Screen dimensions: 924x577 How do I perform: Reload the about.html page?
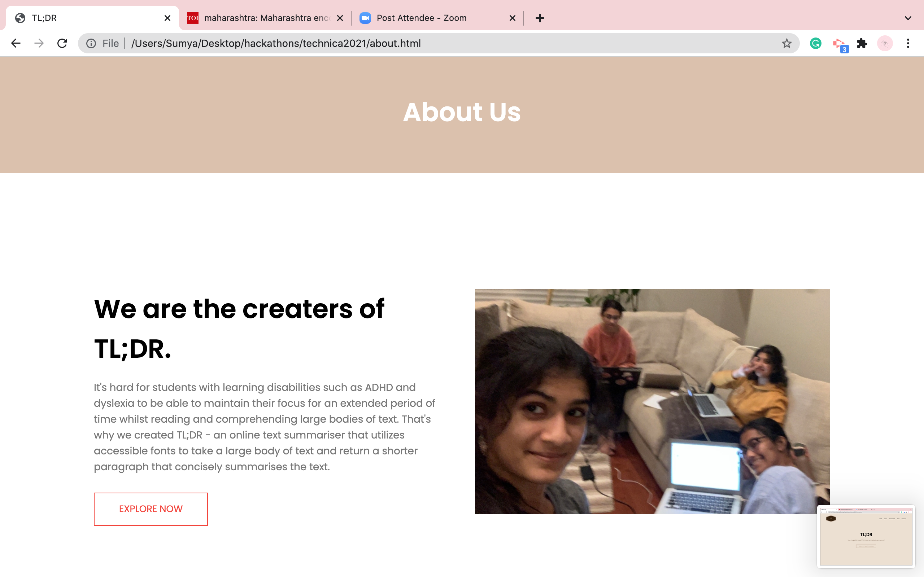point(62,44)
